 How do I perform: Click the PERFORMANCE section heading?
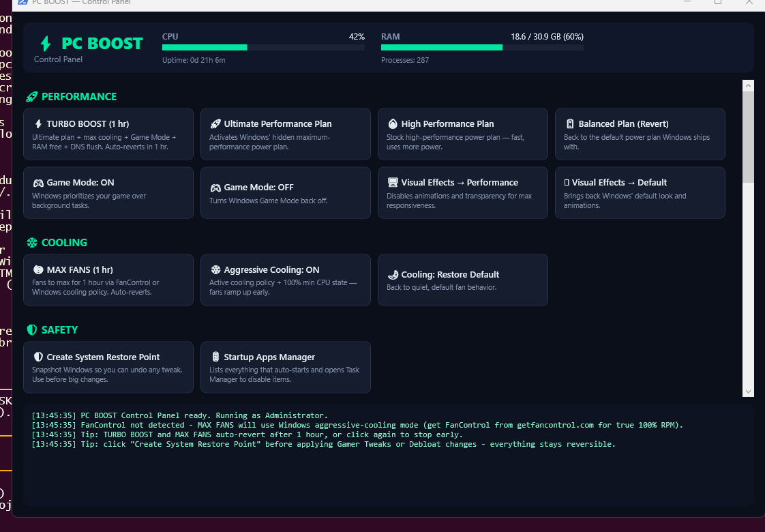(x=79, y=97)
